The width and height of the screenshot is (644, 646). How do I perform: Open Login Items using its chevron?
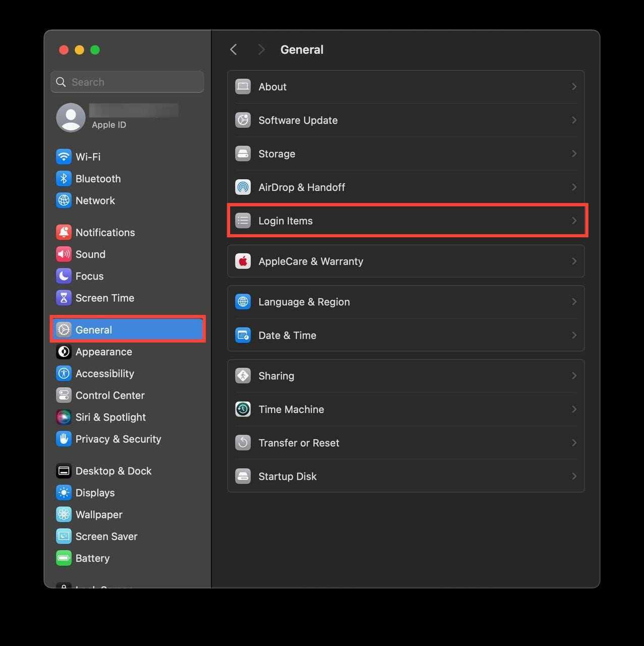[574, 221]
